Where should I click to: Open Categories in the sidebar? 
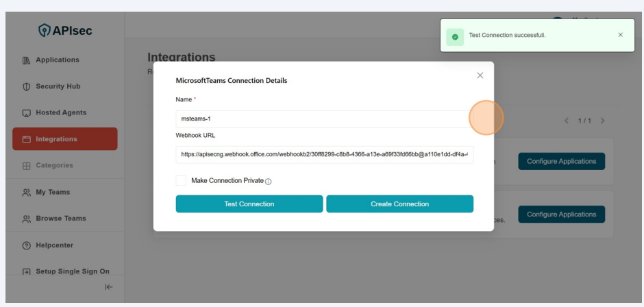pyautogui.click(x=54, y=166)
